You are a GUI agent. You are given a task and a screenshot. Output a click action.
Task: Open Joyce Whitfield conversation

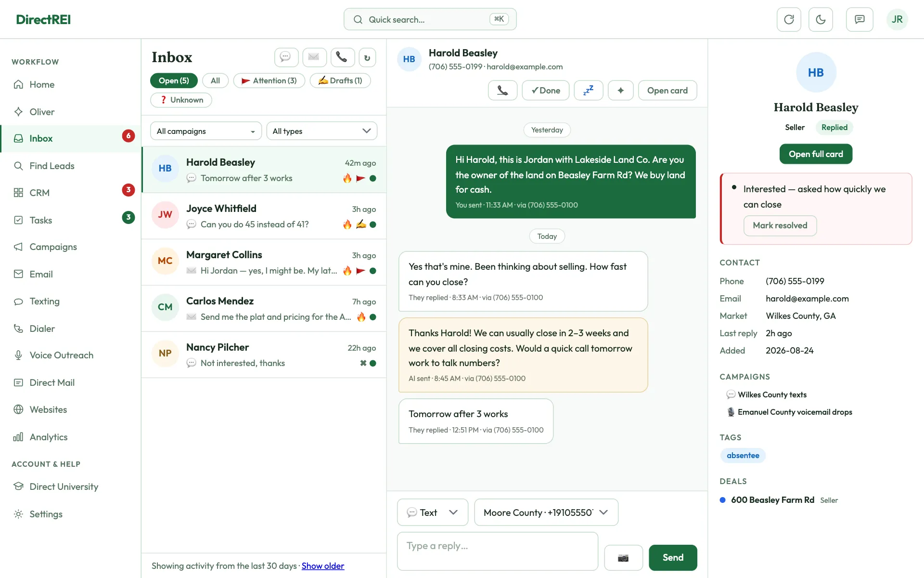point(264,216)
